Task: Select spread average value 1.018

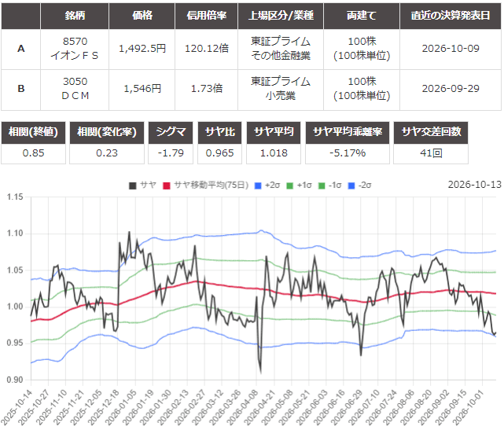Action: click(x=274, y=153)
